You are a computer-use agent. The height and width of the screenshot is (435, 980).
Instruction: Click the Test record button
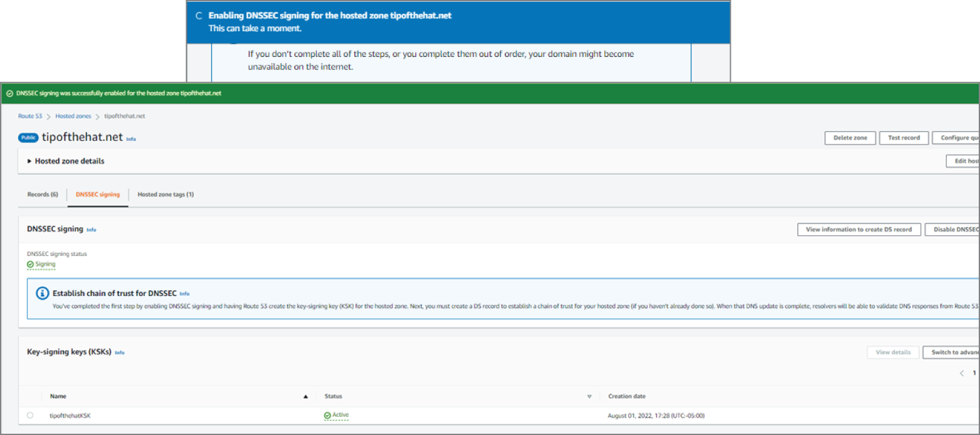pyautogui.click(x=904, y=138)
